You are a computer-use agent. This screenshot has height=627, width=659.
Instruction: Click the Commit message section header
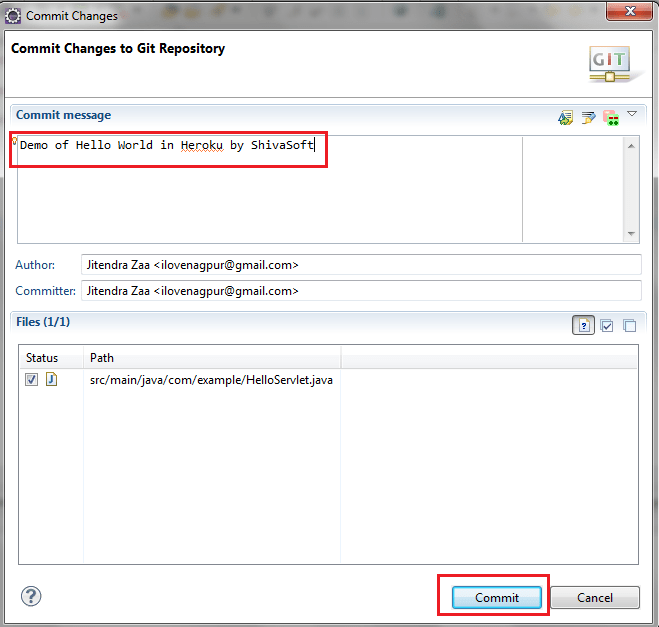pos(63,115)
